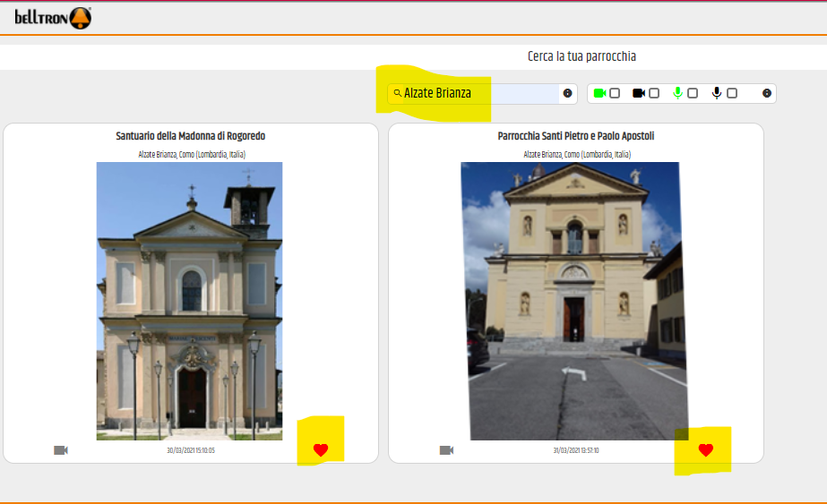827x504 pixels.
Task: Select the Santuario Rogoredo church photo
Action: point(189,301)
